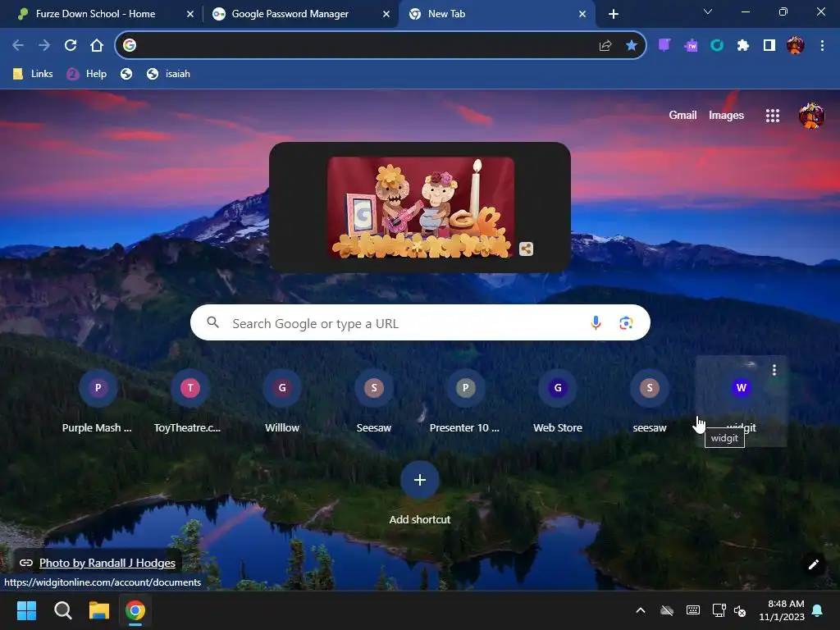Expand the tab search chevron
The height and width of the screenshot is (630, 840).
tap(708, 11)
